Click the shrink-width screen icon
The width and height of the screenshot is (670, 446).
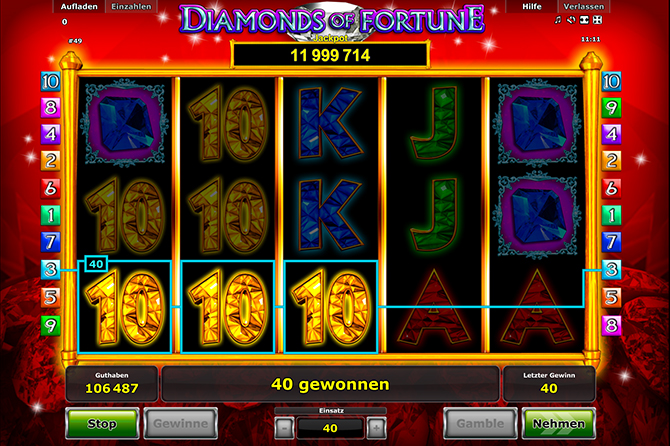tap(584, 20)
